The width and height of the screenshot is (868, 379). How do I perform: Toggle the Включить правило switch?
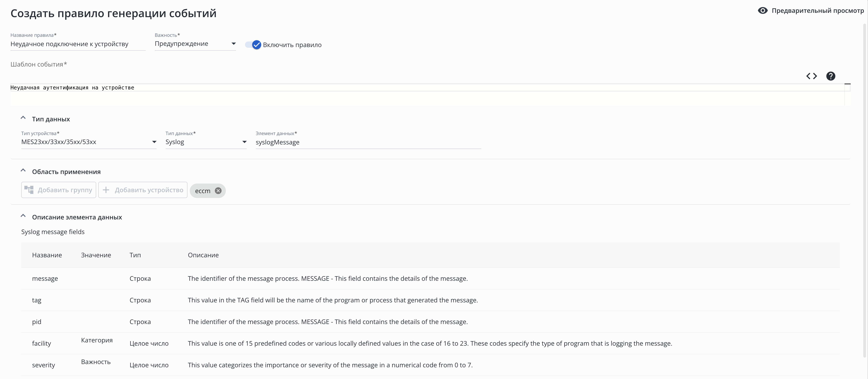(x=253, y=45)
